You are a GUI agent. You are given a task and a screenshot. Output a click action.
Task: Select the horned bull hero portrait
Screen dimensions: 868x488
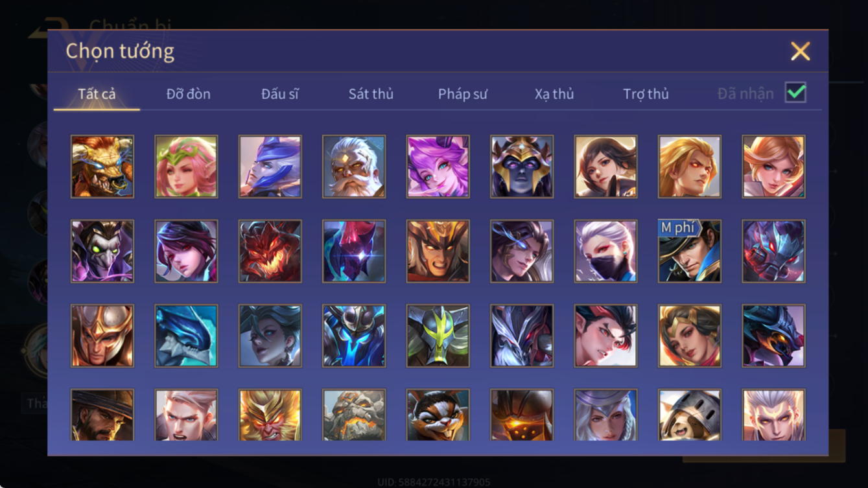tap(102, 167)
